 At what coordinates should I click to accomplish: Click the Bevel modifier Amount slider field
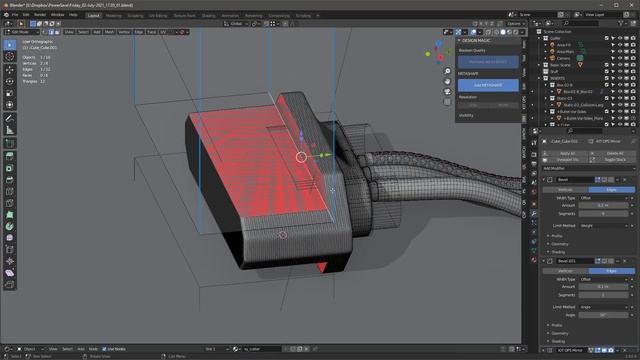604,206
